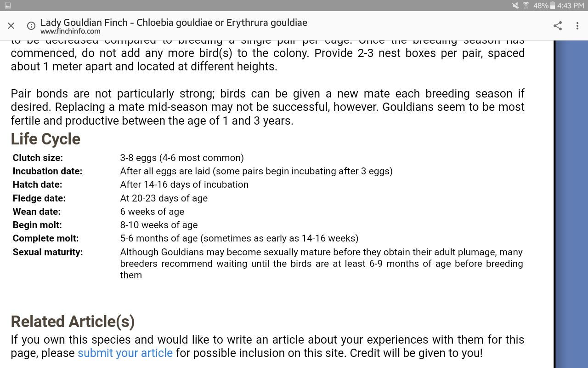Tap the share icon in toolbar
Image resolution: width=588 pixels, height=368 pixels.
point(558,26)
